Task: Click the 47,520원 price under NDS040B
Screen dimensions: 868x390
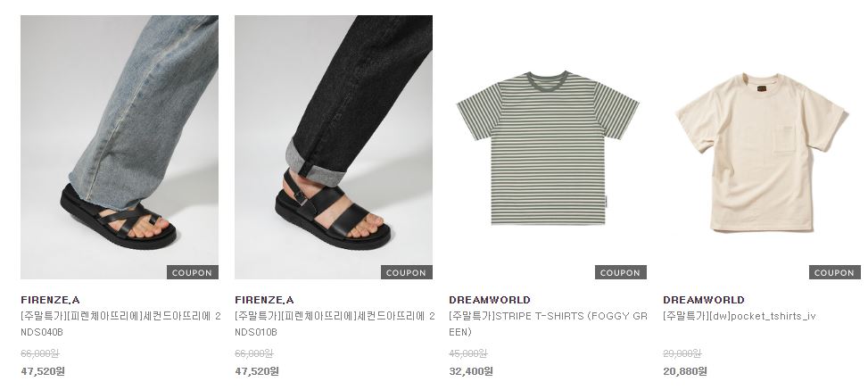Action: pyautogui.click(x=43, y=371)
